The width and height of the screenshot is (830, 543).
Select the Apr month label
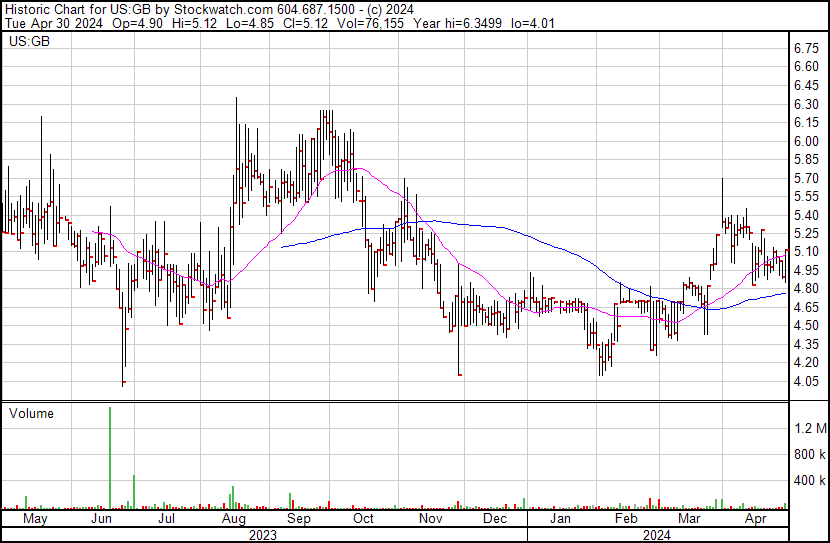(x=755, y=519)
